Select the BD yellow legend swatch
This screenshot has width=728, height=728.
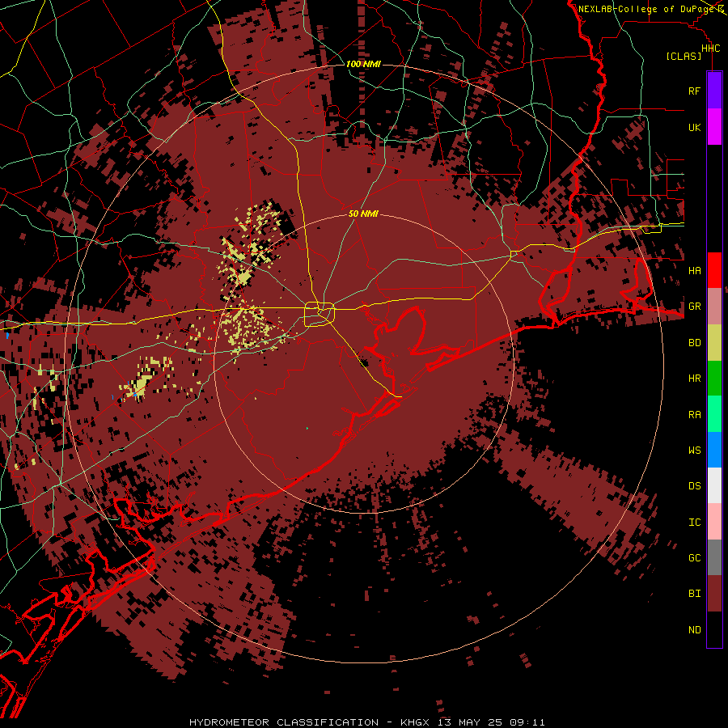pyautogui.click(x=714, y=343)
